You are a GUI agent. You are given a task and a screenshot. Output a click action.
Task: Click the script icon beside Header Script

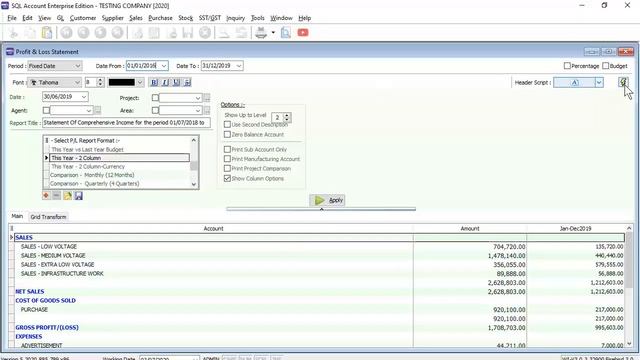623,82
